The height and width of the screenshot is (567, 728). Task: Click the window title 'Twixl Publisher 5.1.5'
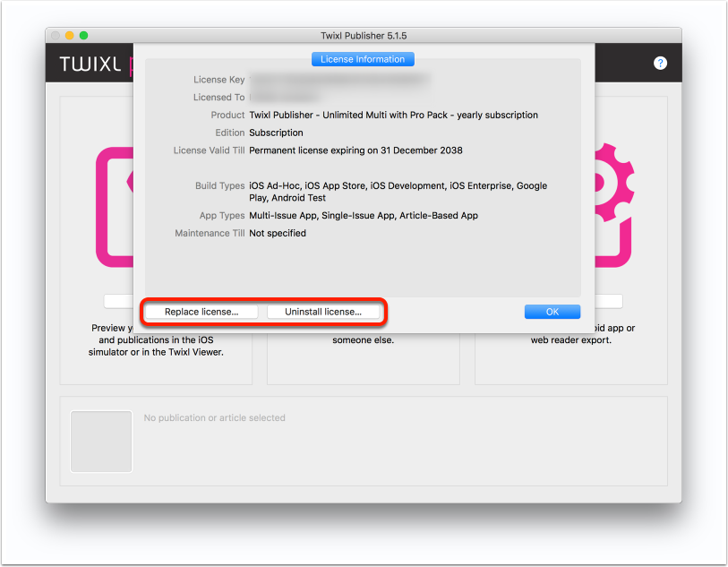(364, 36)
